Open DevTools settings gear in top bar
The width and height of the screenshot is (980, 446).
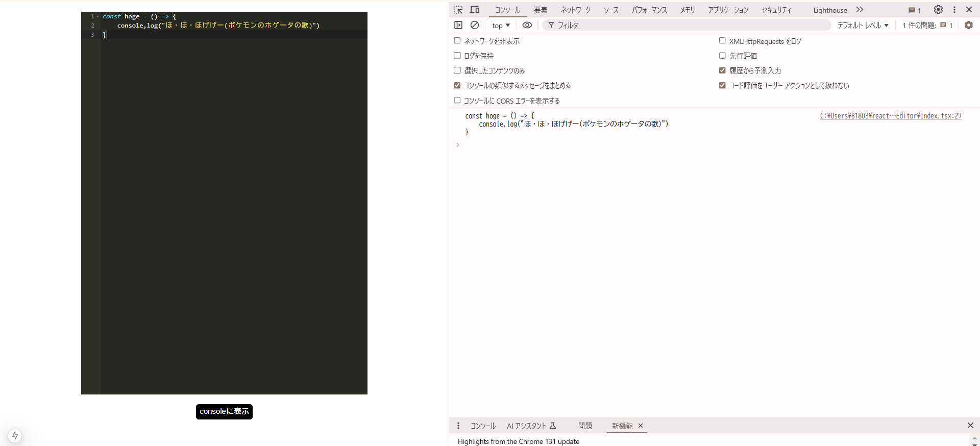(938, 10)
